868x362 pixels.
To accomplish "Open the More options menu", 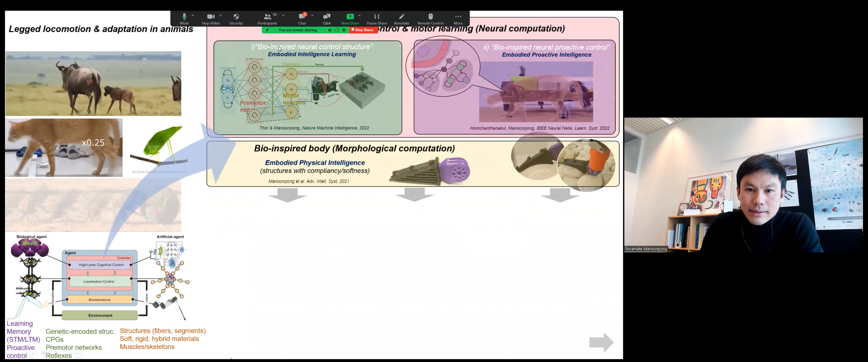I will 458,19.
